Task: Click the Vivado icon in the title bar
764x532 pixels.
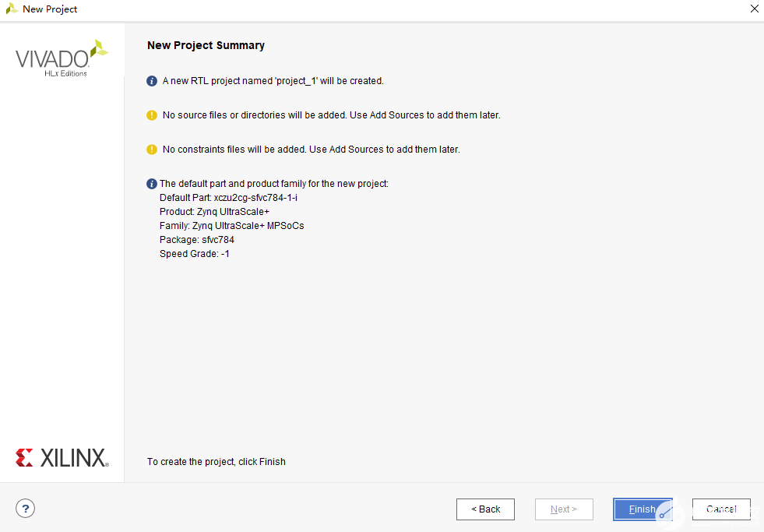Action: 12,9
